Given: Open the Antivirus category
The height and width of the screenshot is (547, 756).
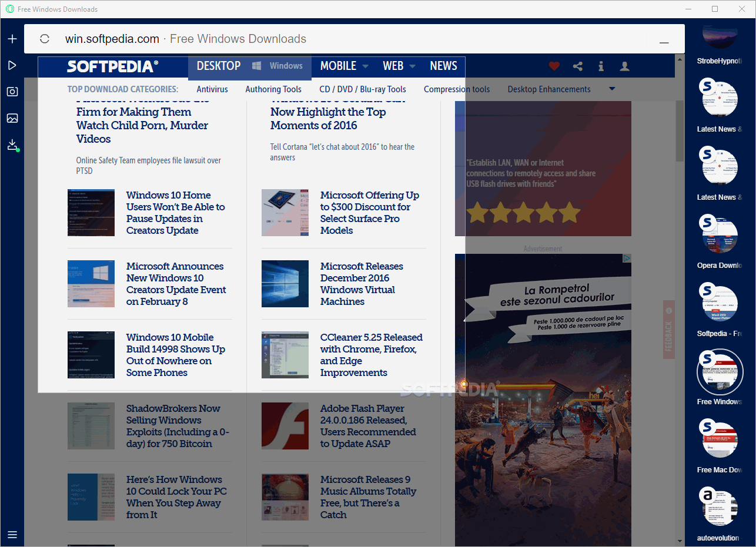Looking at the screenshot, I should click(212, 89).
